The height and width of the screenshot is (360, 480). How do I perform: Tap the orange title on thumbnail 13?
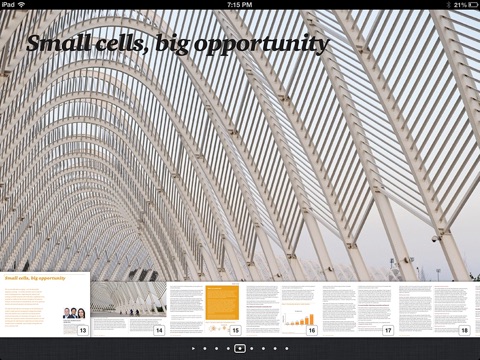click(x=35, y=278)
